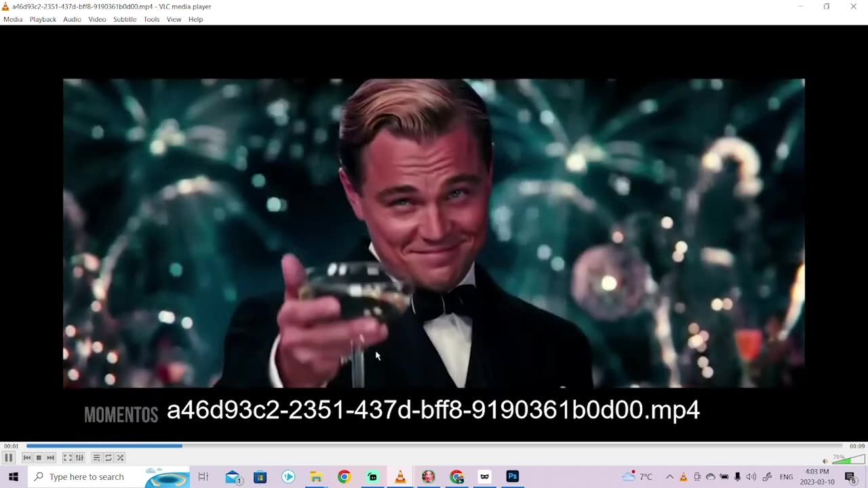
Task: Open Task View from the taskbar
Action: click(x=203, y=476)
